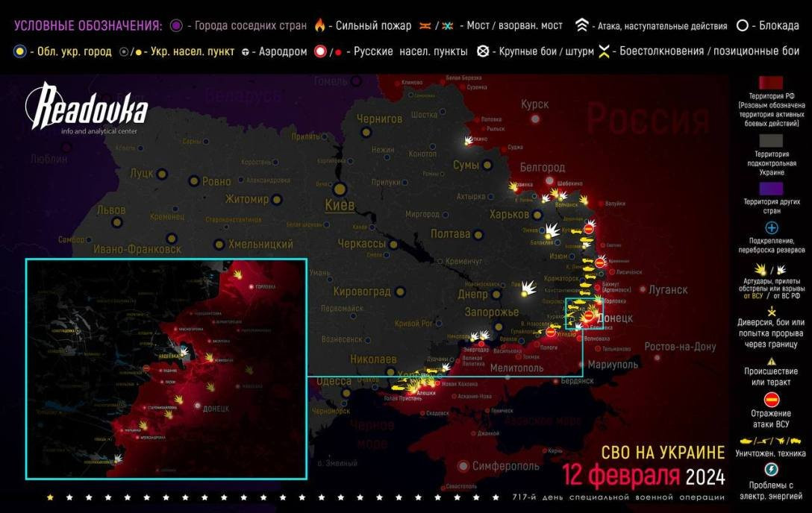Viewport: 812px width, 513px height.
Task: Select the lightning Проблемы с электр. энергией icon
Action: click(772, 469)
